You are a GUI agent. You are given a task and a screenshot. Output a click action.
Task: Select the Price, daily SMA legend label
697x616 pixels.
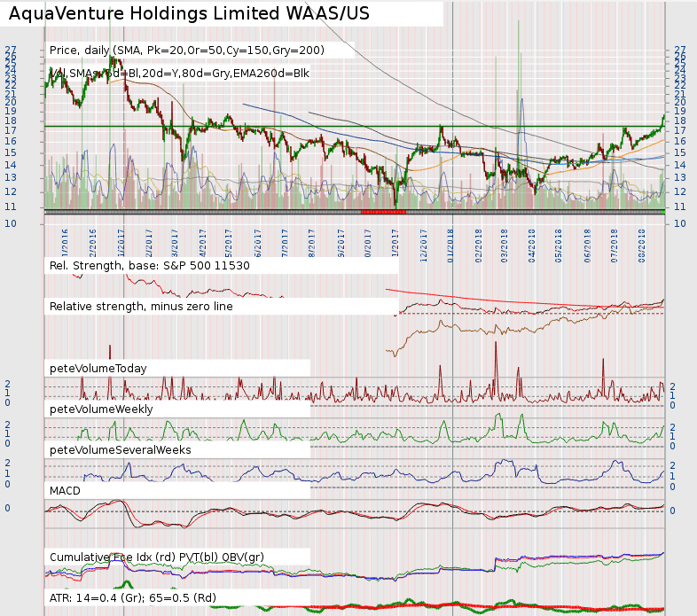pos(187,51)
